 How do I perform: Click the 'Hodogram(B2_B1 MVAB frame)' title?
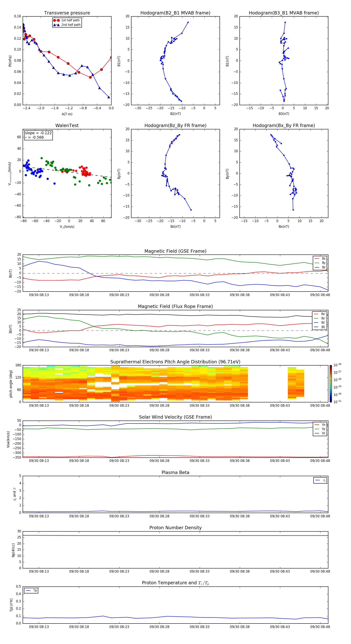point(175,13)
